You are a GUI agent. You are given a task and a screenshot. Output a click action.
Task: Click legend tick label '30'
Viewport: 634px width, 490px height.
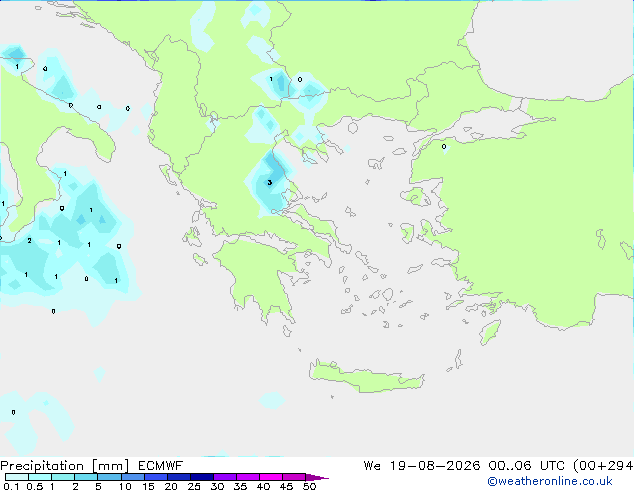pos(217,486)
